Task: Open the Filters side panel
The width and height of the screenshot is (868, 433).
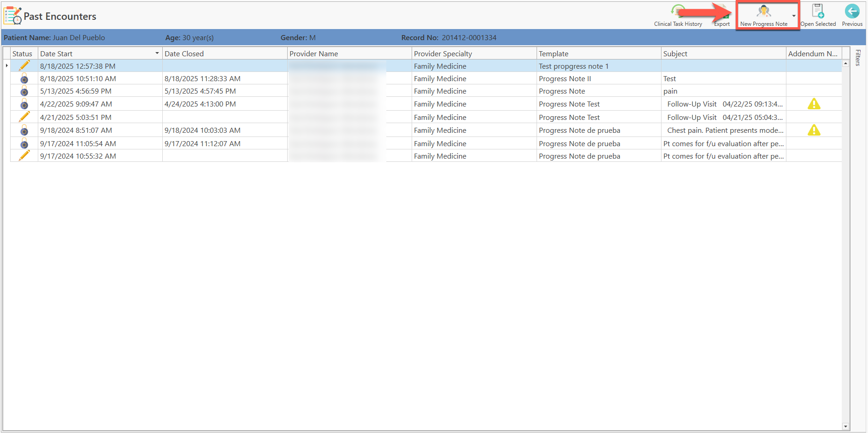Action: [858, 58]
